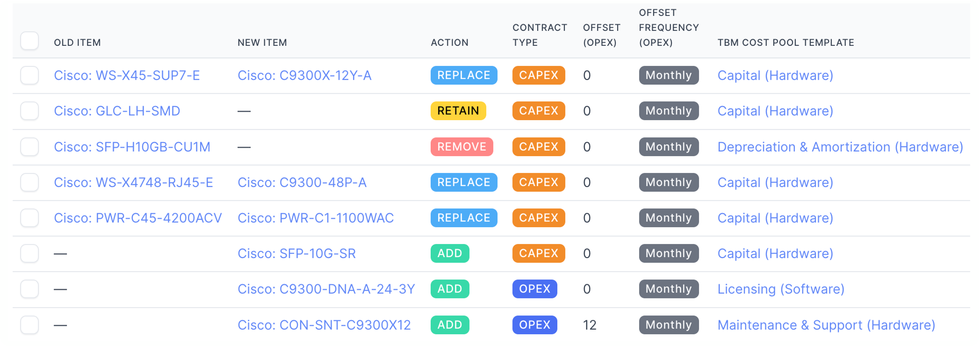
Task: Open Capital (Hardware) link in PWR-C45-4200ACV row
Action: click(x=775, y=218)
